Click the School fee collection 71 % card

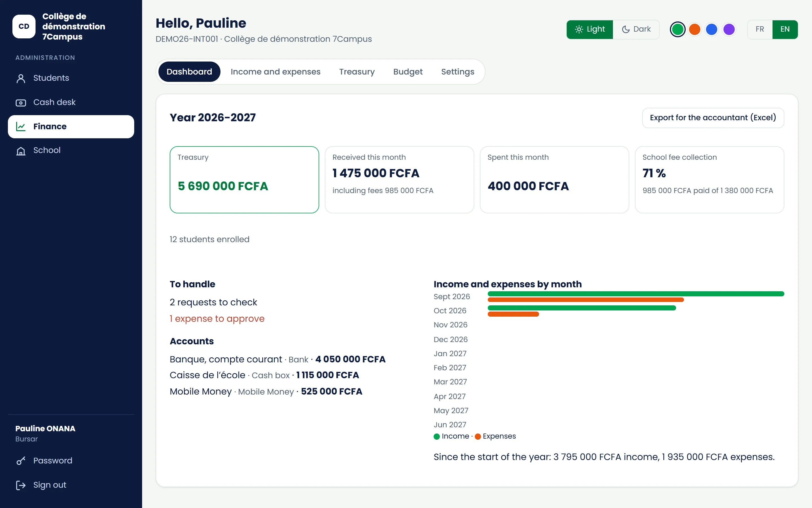709,179
